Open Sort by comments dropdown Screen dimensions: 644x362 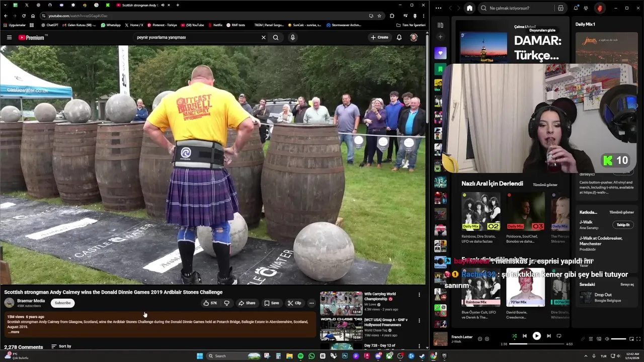pos(61,346)
